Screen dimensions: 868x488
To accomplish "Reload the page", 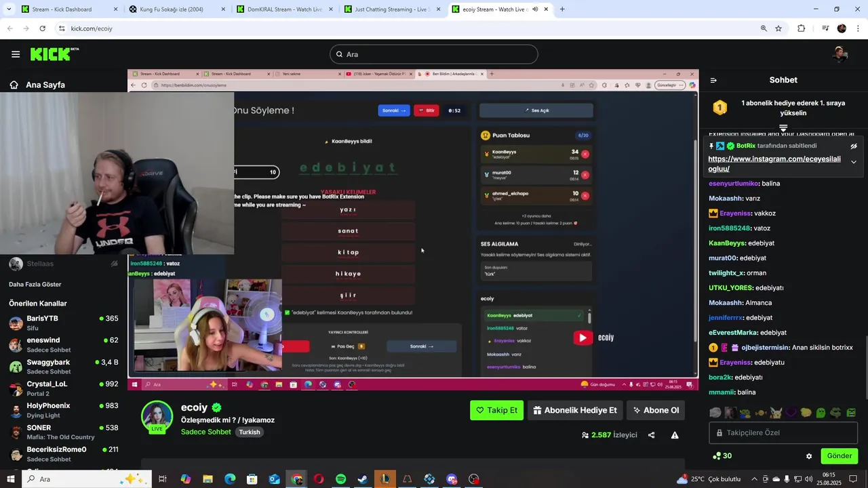I will (42, 28).
